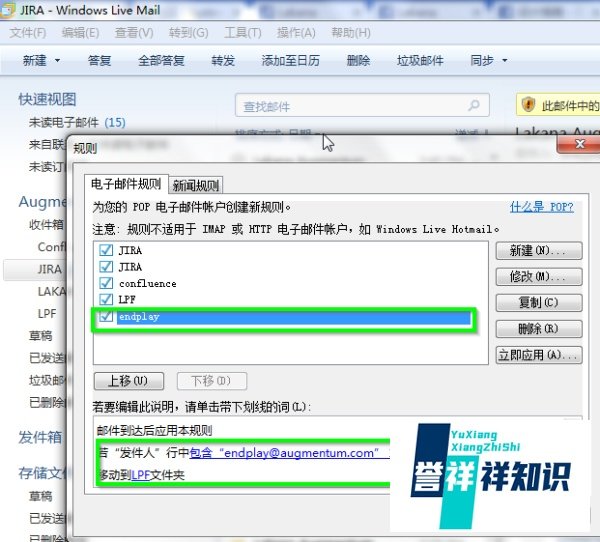
Task: Select the LPF folder in sidebar
Action: point(47,313)
